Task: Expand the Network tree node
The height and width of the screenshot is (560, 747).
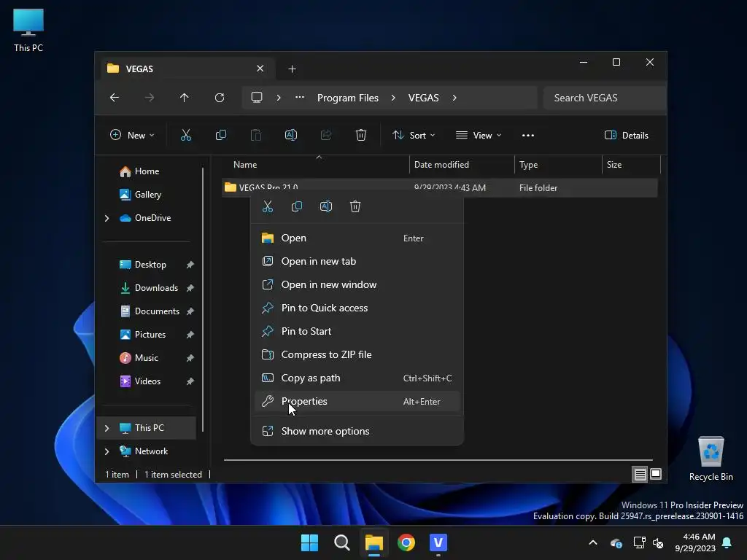Action: (107, 451)
